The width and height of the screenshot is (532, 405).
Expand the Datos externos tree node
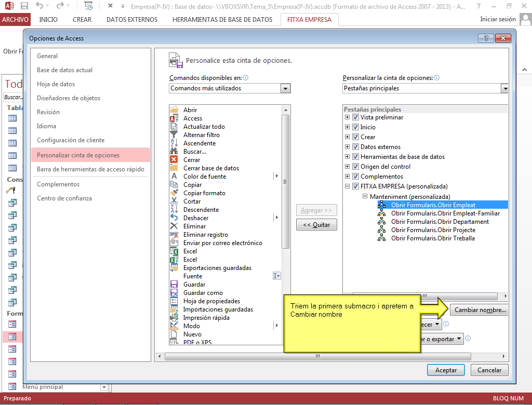point(347,147)
